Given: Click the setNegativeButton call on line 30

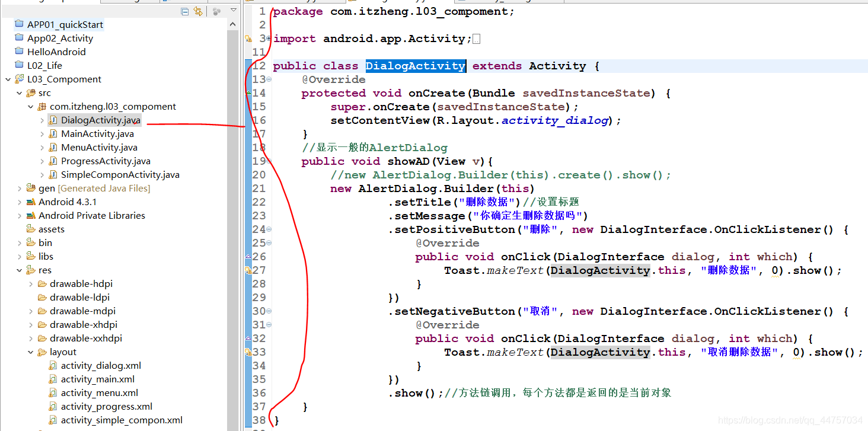Looking at the screenshot, I should click(x=455, y=311).
